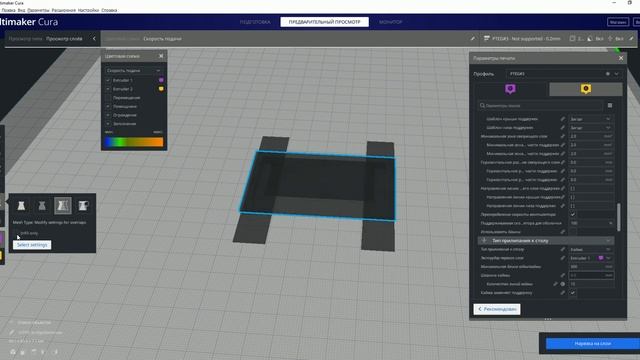Click the Select settings button

32,245
